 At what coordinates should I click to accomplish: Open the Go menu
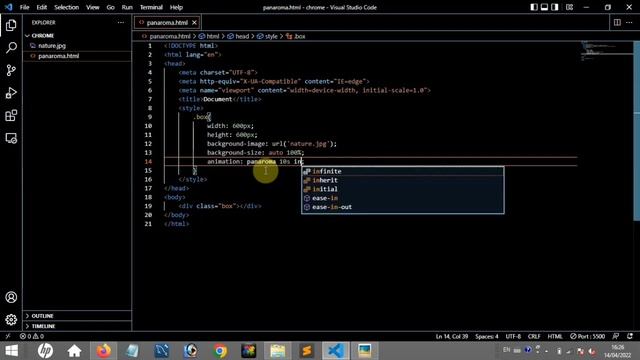tap(110, 7)
